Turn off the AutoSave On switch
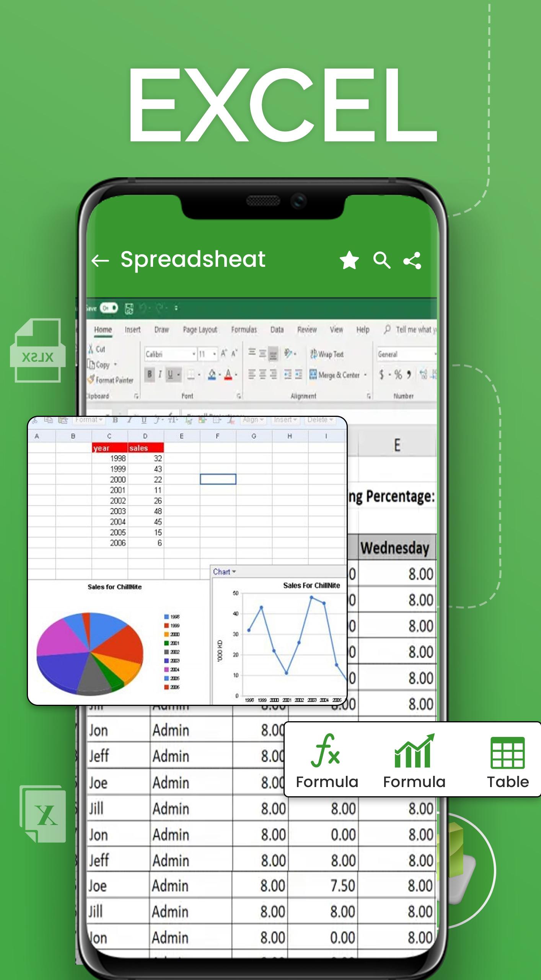This screenshot has width=541, height=980. tap(109, 308)
